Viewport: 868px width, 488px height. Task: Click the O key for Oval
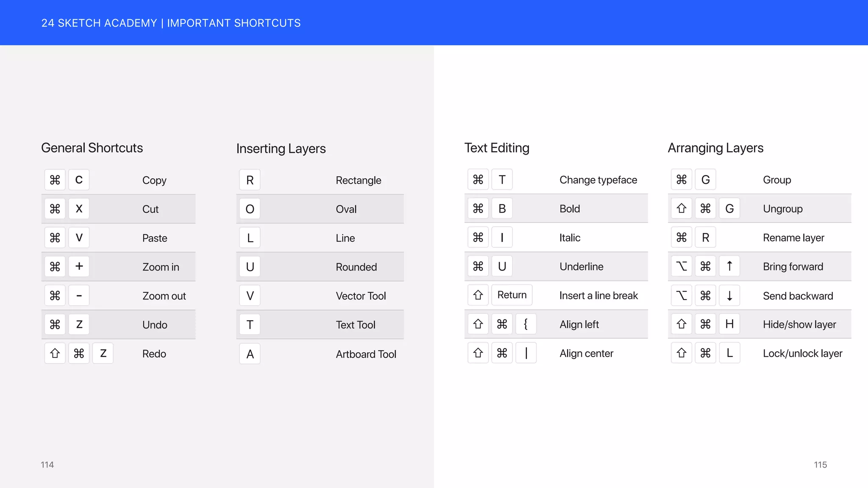coord(250,209)
